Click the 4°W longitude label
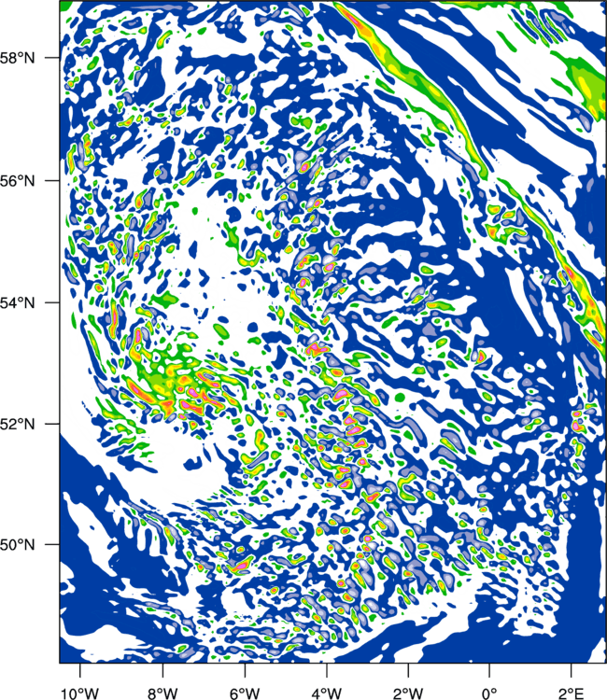 point(327,693)
